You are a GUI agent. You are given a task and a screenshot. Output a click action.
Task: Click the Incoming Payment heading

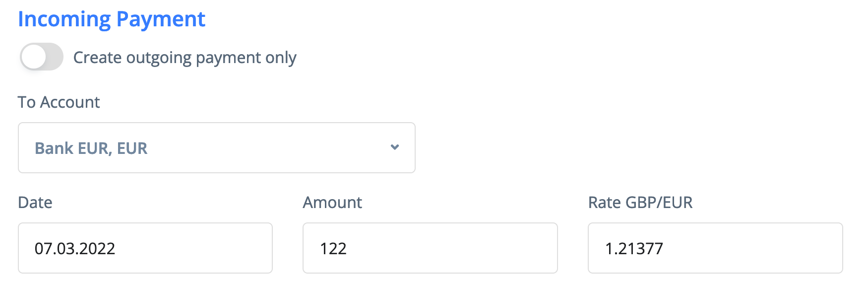click(x=112, y=19)
